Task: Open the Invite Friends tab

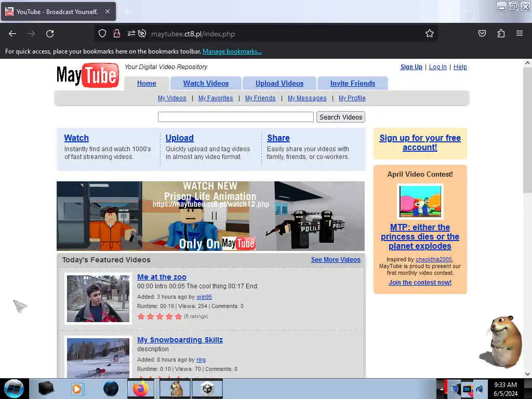Action: tap(353, 84)
